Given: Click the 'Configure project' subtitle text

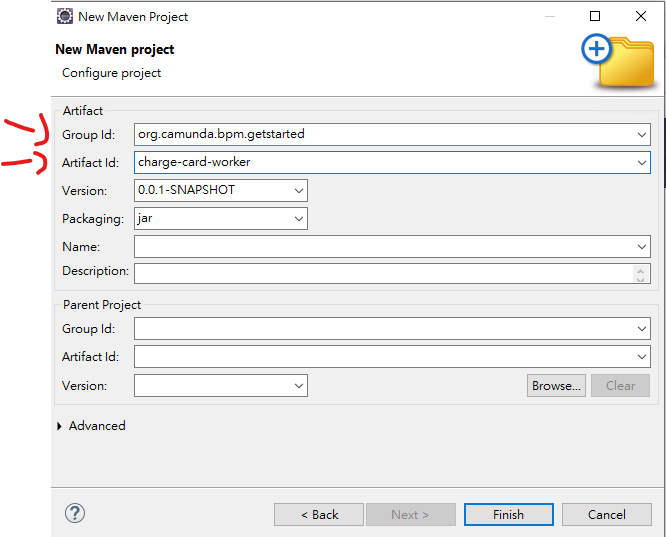Looking at the screenshot, I should click(111, 73).
